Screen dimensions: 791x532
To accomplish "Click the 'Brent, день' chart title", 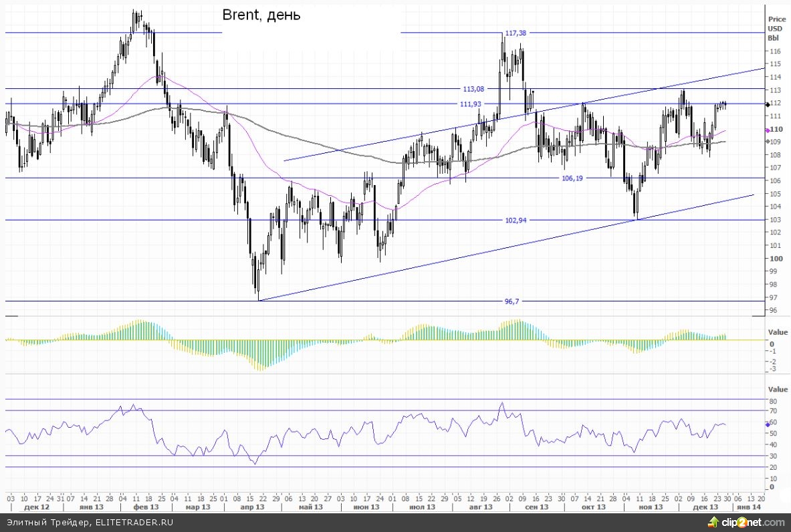I will click(x=261, y=15).
